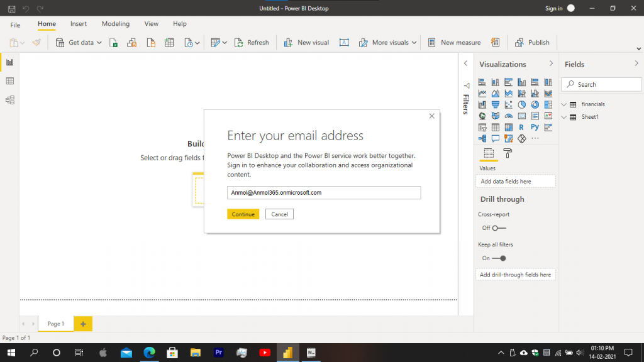
Task: Add a new page with plus button
Action: (83, 324)
